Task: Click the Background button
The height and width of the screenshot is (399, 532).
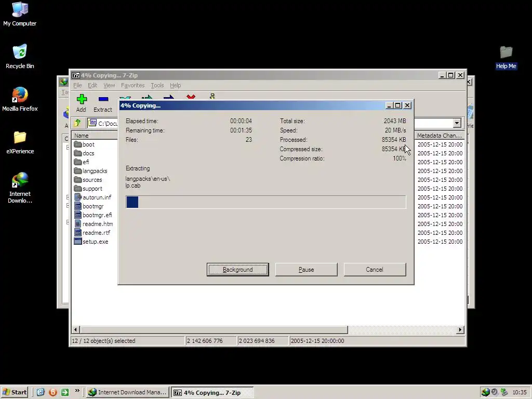Action: (237, 270)
